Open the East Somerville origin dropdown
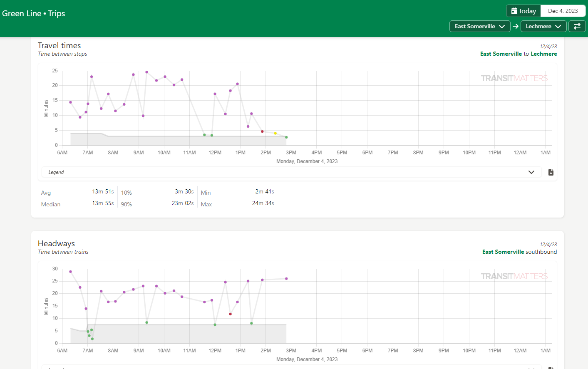 click(480, 26)
